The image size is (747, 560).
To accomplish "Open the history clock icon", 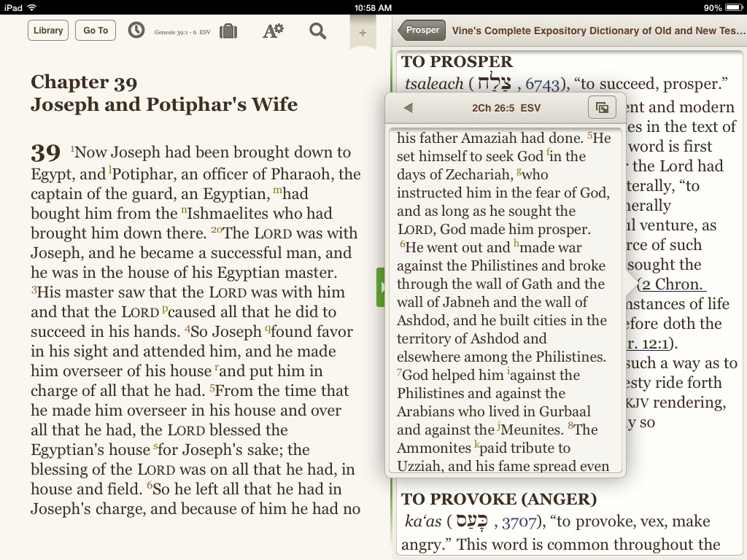I will coord(136,31).
